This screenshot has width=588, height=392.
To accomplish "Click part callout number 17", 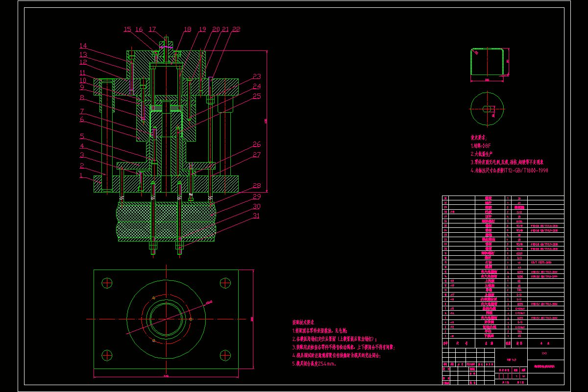I will (x=152, y=29).
